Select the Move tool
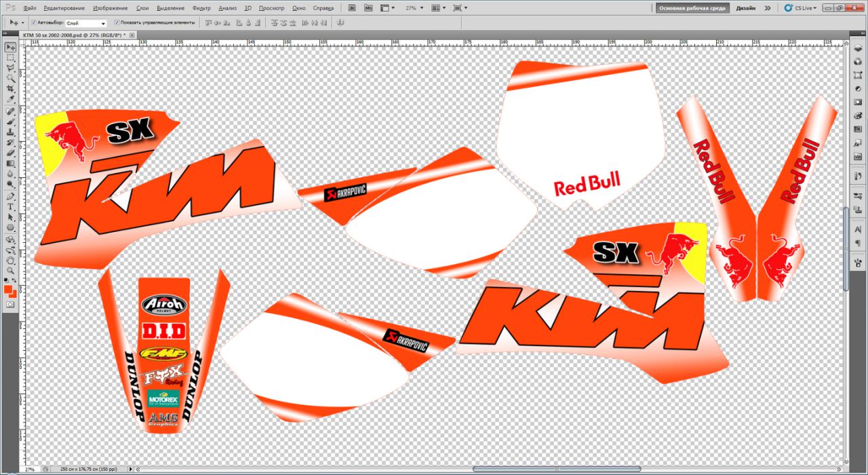Viewport: 868px width, 475px height. [10, 47]
